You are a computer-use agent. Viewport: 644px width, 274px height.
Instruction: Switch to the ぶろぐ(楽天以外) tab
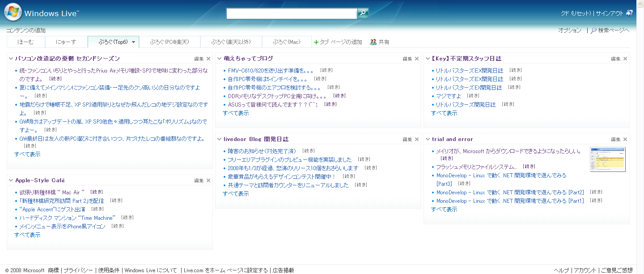coord(231,42)
